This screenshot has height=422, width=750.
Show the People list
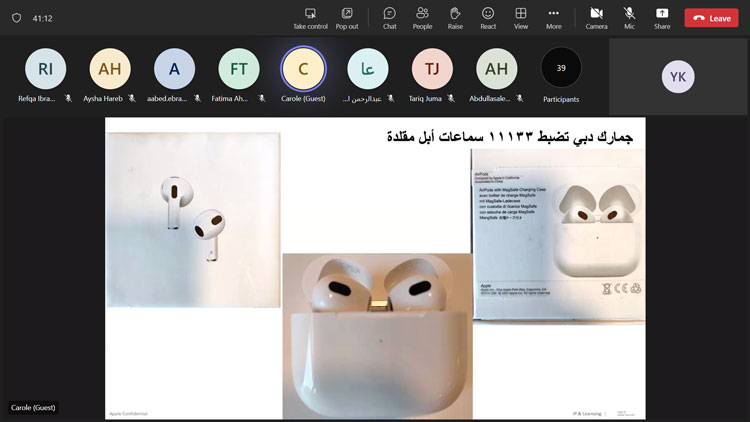[x=422, y=17]
